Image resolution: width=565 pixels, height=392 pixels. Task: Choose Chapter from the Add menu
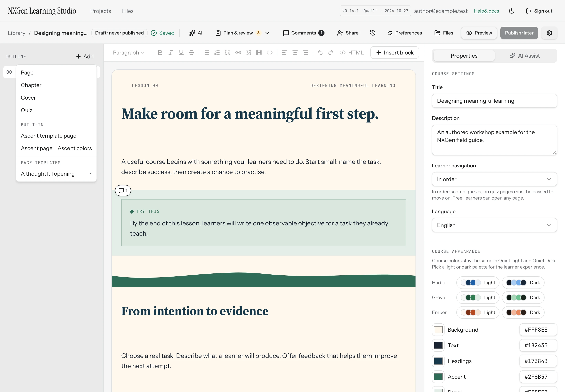pos(56,85)
